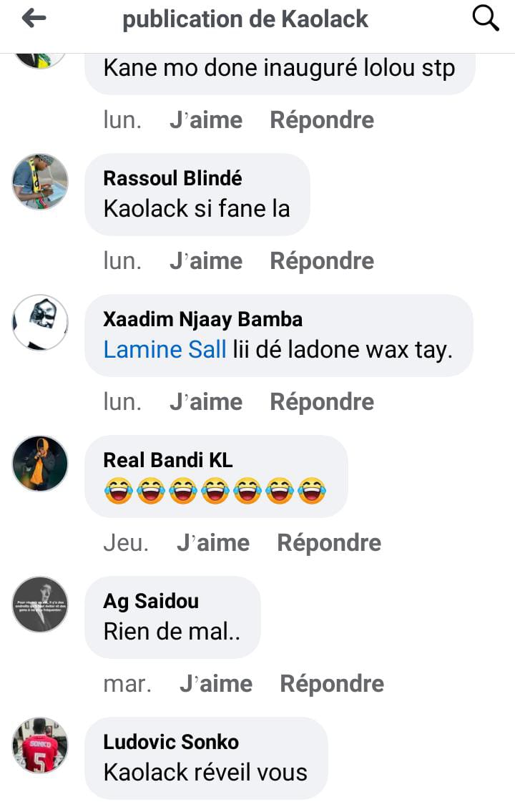Screen dimensions: 515x812
Task: Like Ag Saidou's comment
Action: click(216, 683)
